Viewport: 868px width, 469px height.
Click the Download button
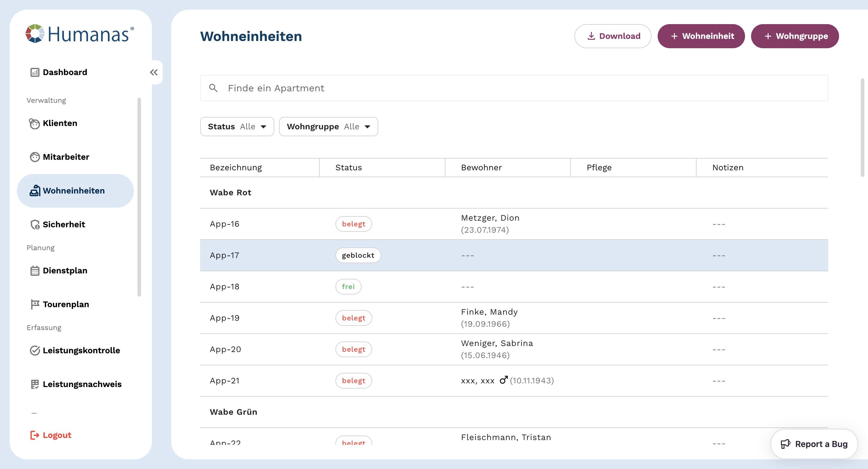tap(613, 36)
